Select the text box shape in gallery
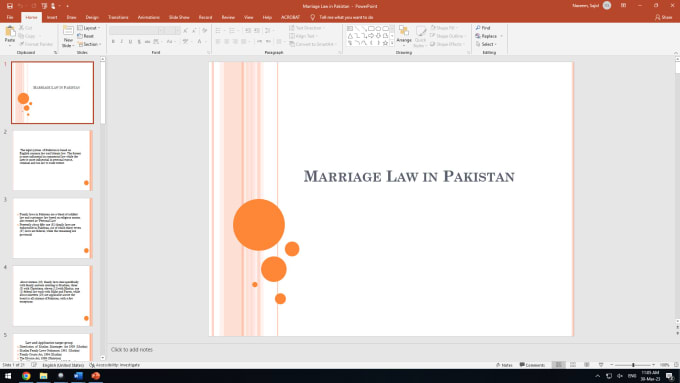 click(x=350, y=29)
